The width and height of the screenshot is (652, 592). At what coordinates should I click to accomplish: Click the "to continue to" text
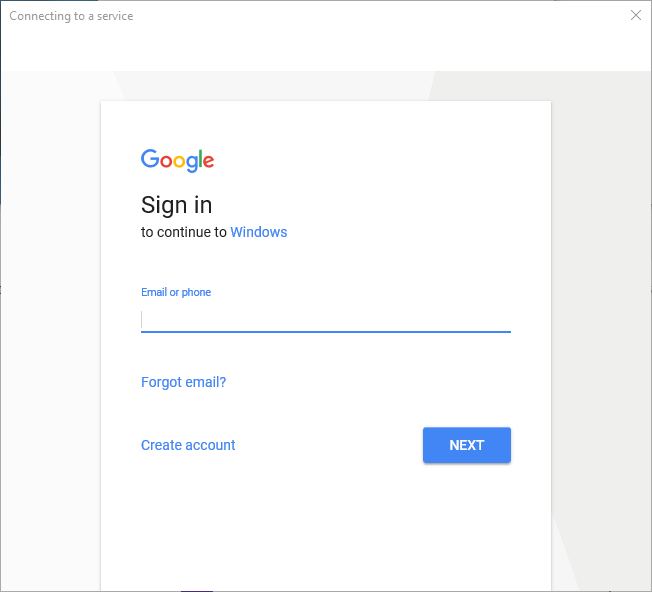click(184, 232)
